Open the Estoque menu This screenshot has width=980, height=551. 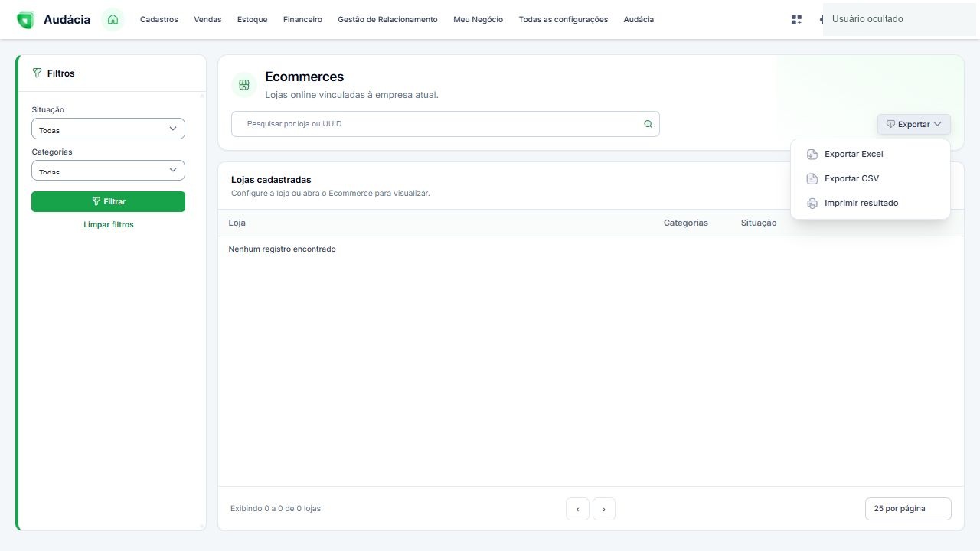click(253, 20)
